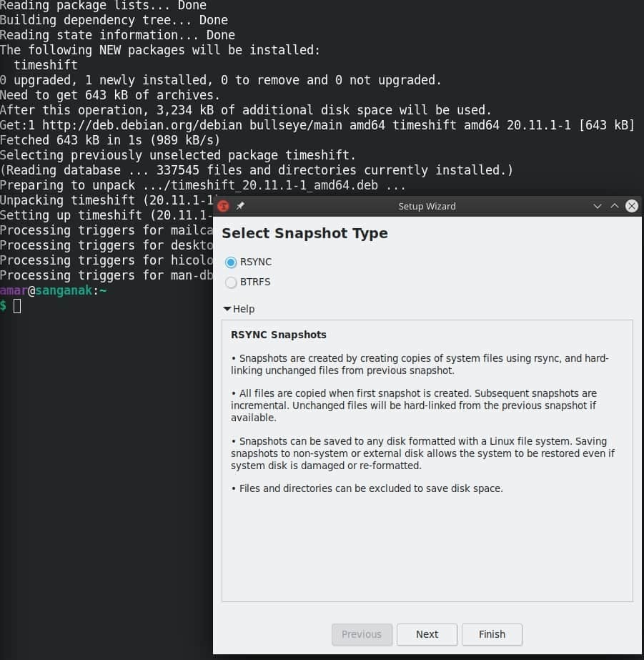Minimize Setup Wizard with down chevron

pos(597,206)
